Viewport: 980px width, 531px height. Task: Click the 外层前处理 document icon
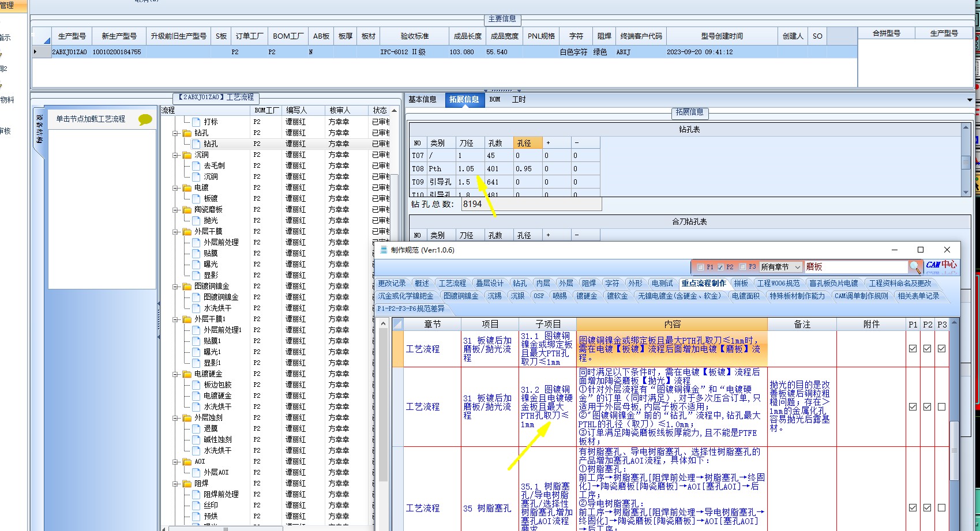pos(196,243)
